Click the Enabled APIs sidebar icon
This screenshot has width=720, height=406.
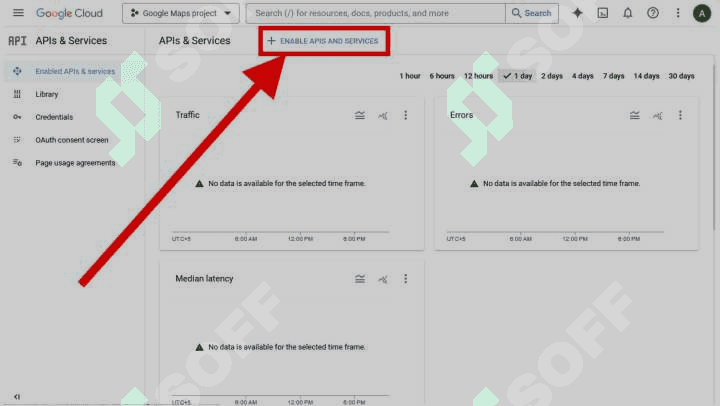(x=17, y=71)
